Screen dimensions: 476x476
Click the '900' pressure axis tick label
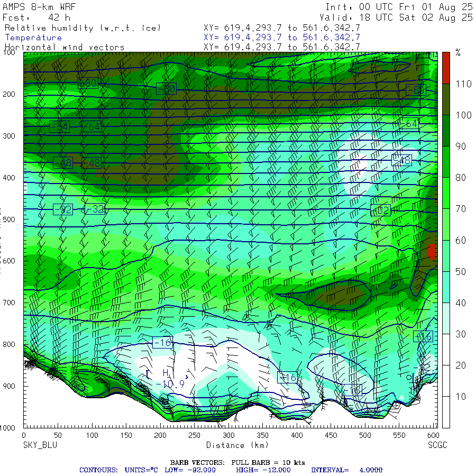tap(9, 386)
